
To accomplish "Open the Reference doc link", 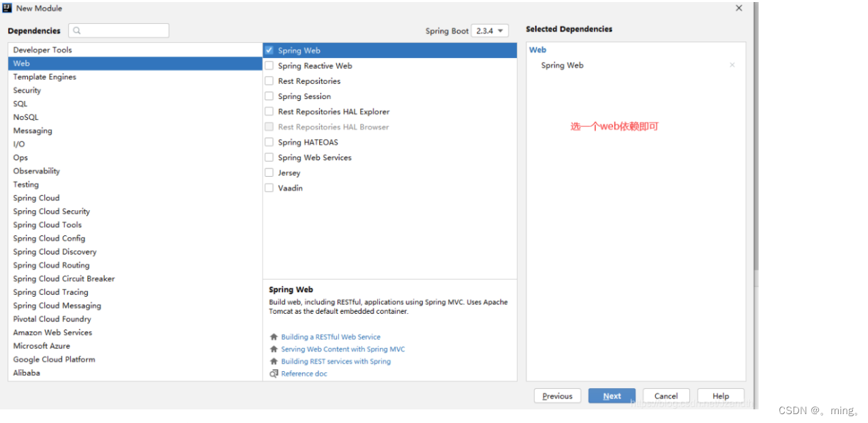I will click(304, 374).
